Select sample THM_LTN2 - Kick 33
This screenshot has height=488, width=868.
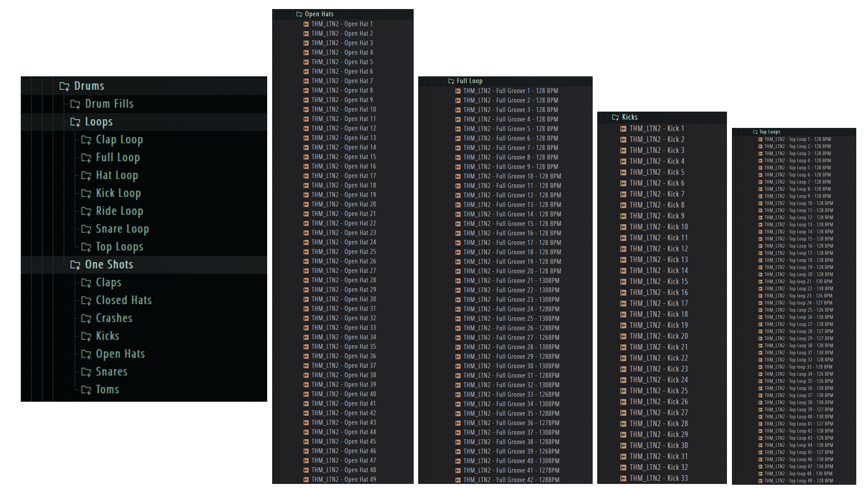pyautogui.click(x=658, y=478)
